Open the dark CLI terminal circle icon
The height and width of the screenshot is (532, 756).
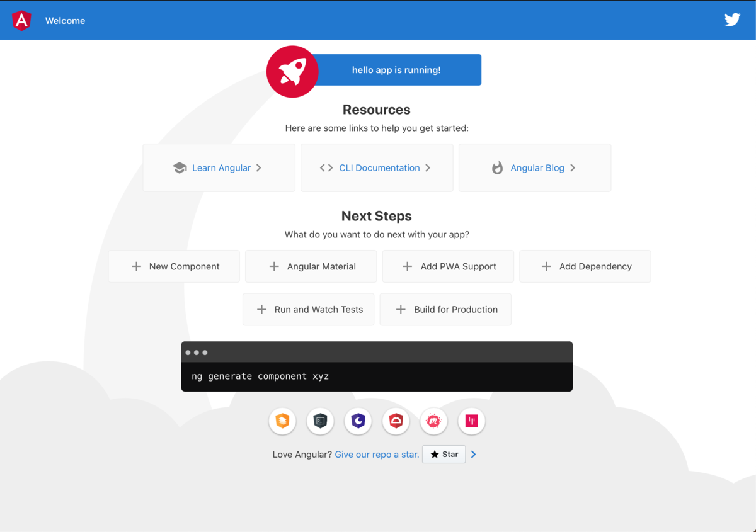point(320,421)
